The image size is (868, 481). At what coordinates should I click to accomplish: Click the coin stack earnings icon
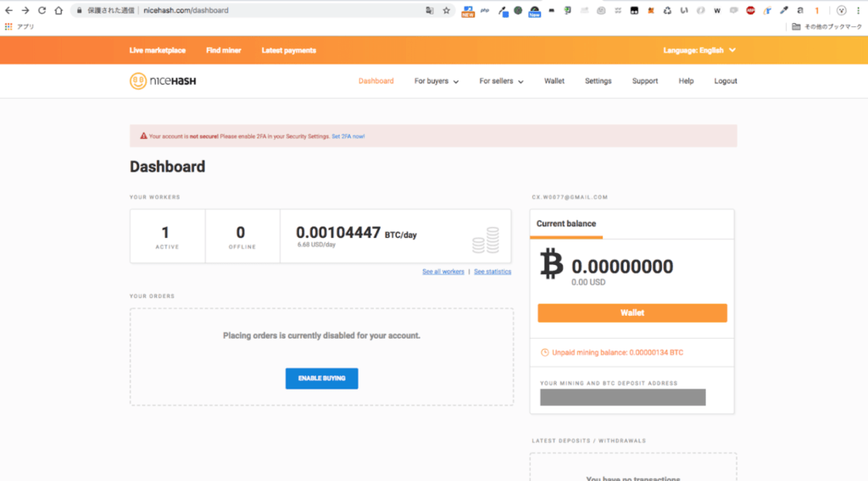(x=486, y=240)
